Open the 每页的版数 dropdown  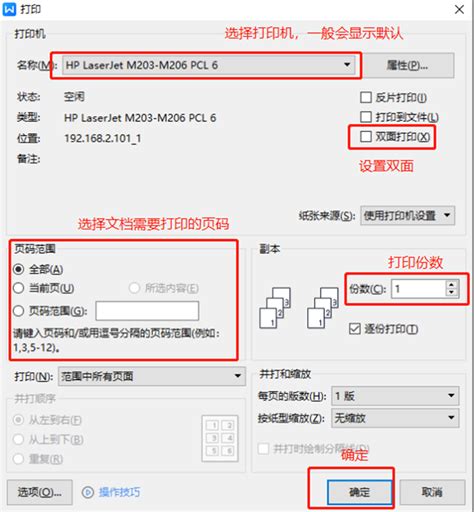(395, 396)
